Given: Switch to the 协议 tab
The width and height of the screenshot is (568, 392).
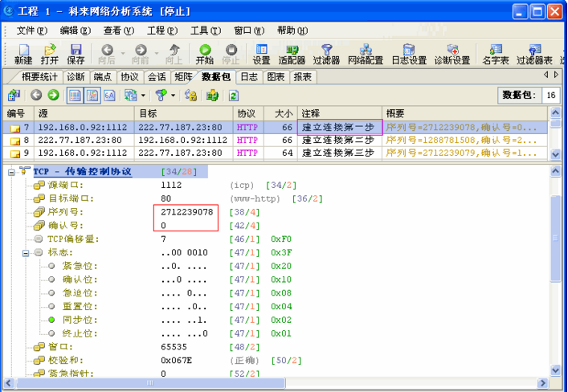Looking at the screenshot, I should point(130,77).
